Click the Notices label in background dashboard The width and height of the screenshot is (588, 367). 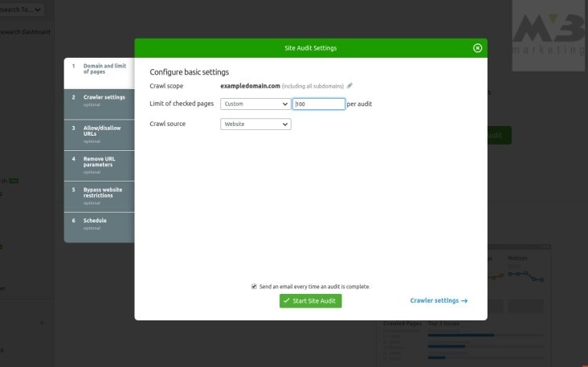tap(517, 258)
